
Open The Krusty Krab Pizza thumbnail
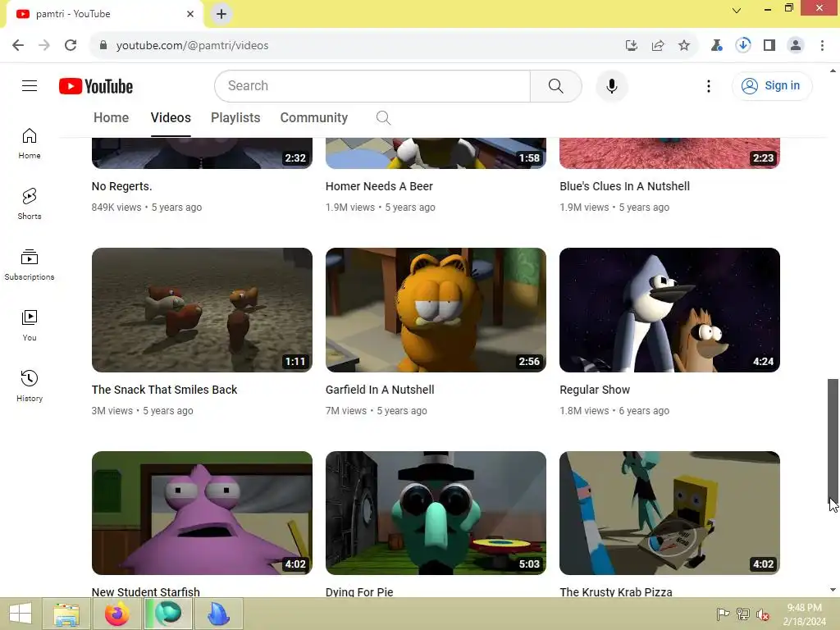coord(669,514)
